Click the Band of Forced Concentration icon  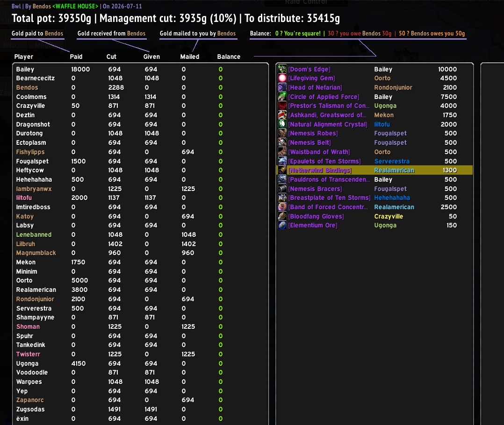point(282,207)
